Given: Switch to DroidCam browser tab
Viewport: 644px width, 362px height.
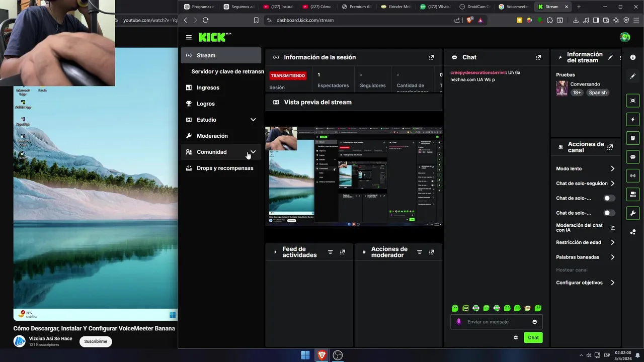Looking at the screenshot, I should click(474, 7).
